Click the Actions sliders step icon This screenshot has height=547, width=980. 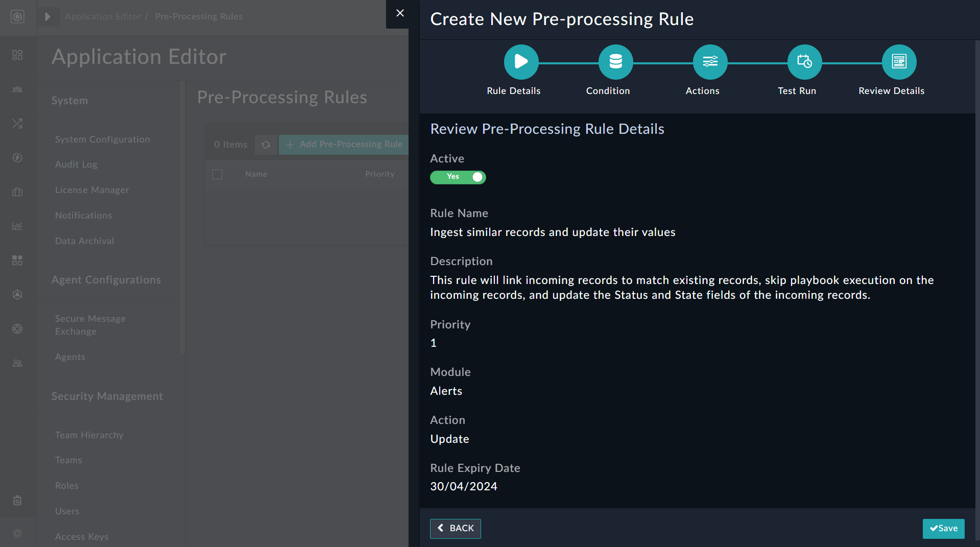pyautogui.click(x=709, y=62)
